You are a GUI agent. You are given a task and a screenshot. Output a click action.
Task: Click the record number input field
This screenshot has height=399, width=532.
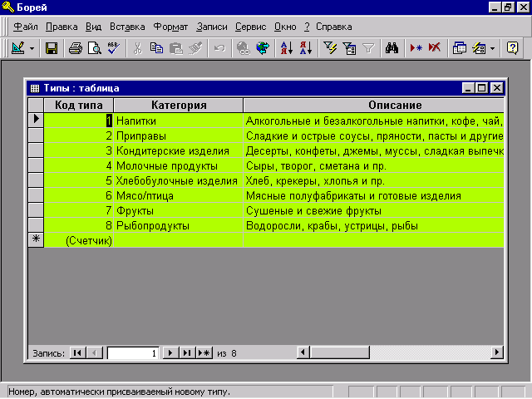pyautogui.click(x=133, y=353)
